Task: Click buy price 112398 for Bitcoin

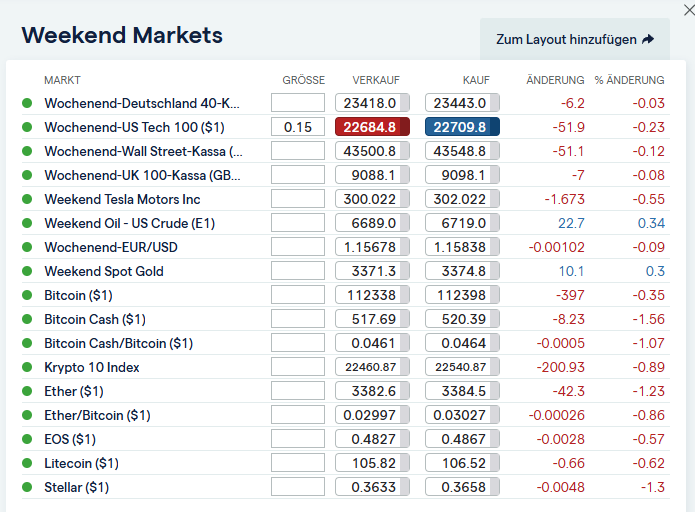Action: click(x=462, y=294)
